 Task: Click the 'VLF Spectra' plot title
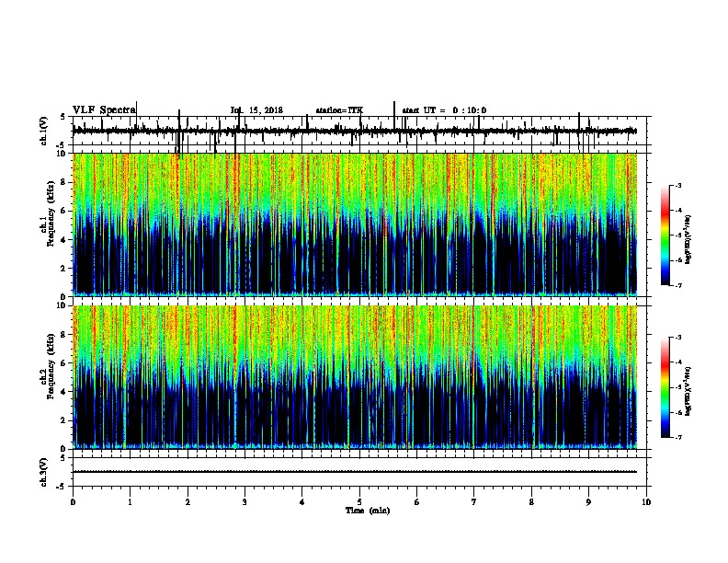[x=104, y=110]
